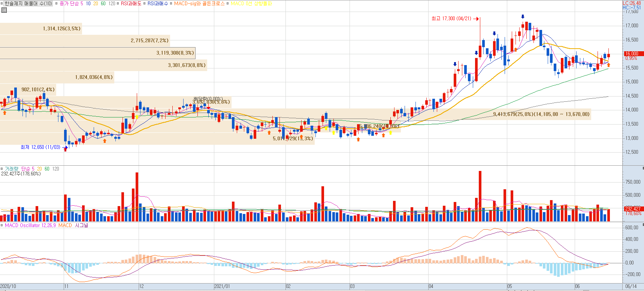Select the 902,101(2.4%) volume profile bar
Screen dimensions: 644x291
point(28,89)
